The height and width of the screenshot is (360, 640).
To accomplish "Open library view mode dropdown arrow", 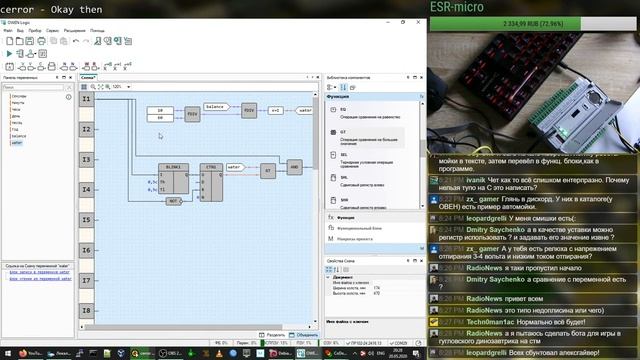I will 335,87.
